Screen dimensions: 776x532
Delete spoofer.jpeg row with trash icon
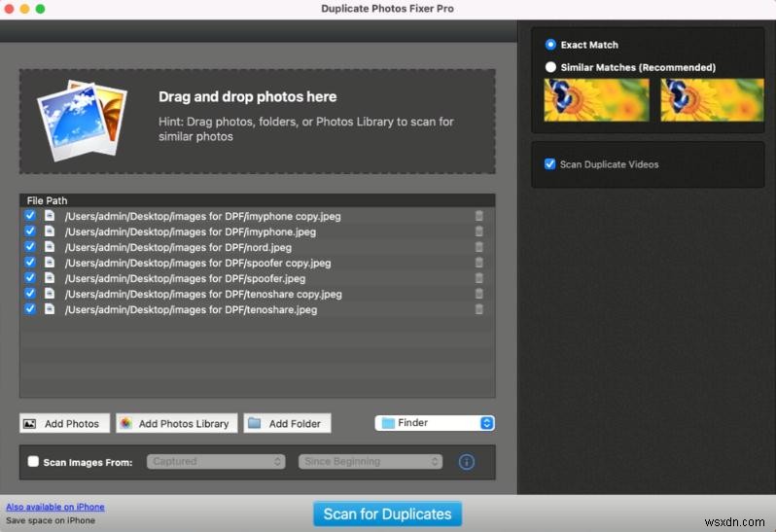click(478, 278)
